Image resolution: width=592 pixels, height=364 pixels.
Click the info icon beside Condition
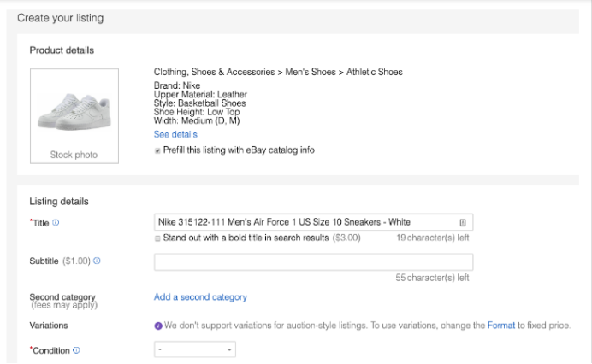77,350
